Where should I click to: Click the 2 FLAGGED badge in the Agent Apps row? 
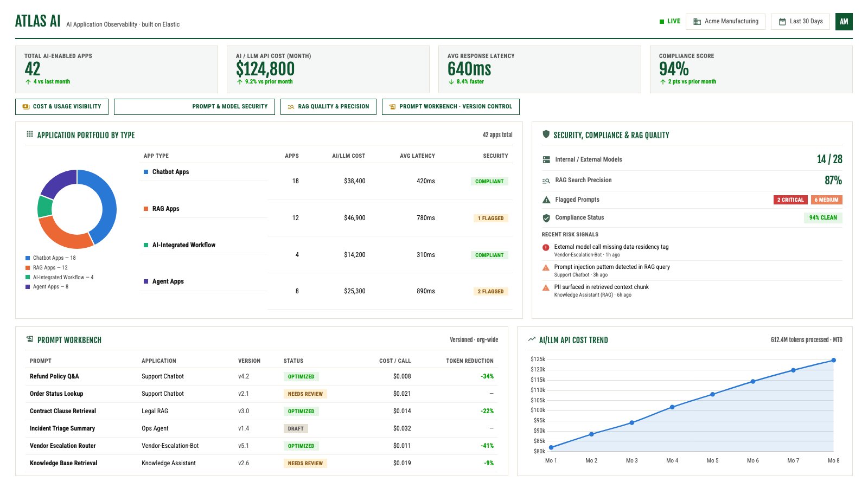(490, 292)
